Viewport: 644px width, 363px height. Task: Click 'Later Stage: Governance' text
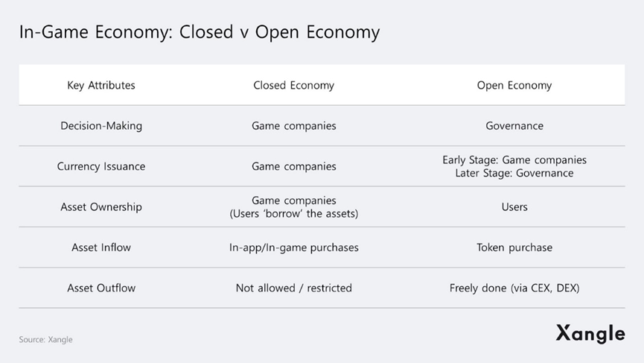click(514, 173)
